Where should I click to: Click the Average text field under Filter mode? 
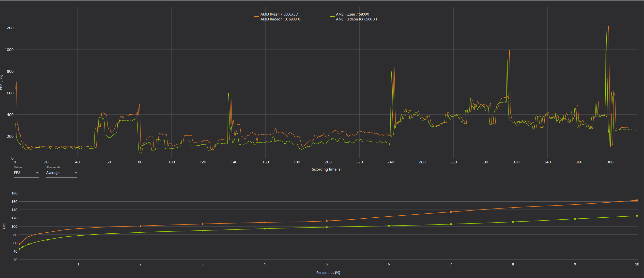click(x=52, y=173)
